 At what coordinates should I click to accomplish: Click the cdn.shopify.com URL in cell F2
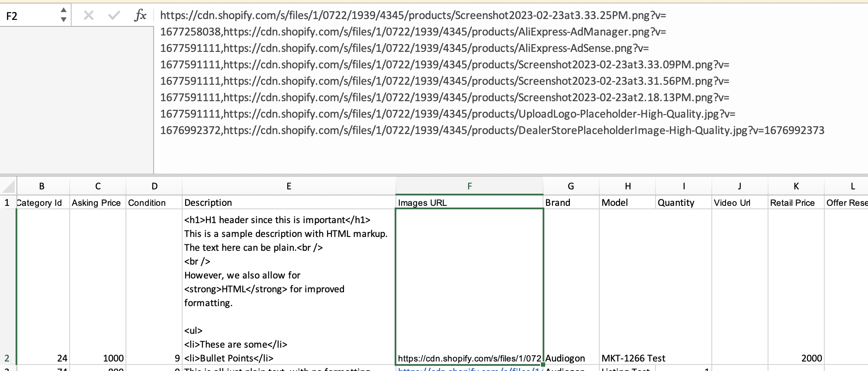click(x=469, y=358)
